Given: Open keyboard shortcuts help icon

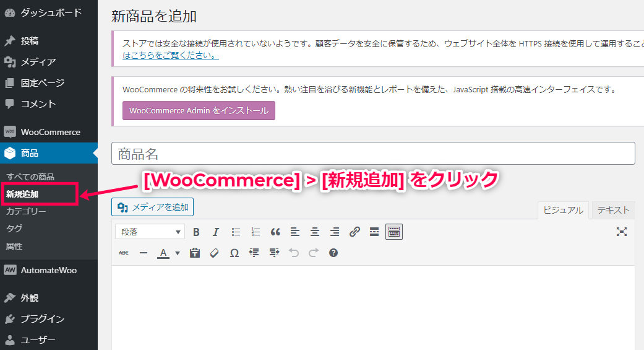Looking at the screenshot, I should [333, 253].
